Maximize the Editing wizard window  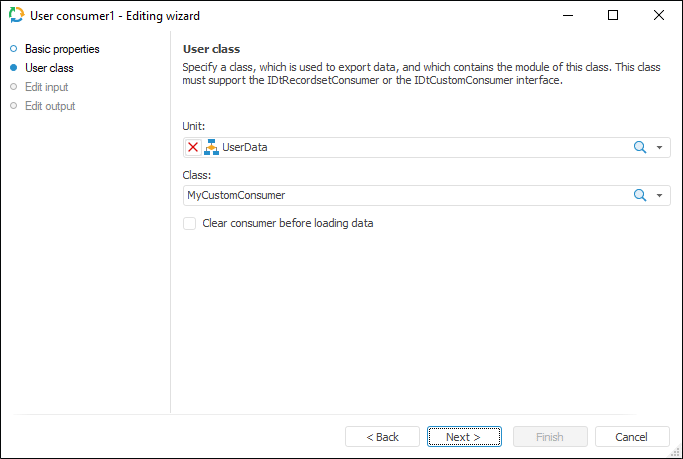[613, 16]
